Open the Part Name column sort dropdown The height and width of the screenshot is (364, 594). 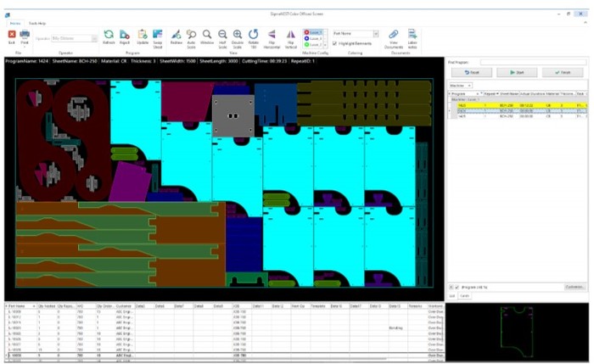click(34, 306)
